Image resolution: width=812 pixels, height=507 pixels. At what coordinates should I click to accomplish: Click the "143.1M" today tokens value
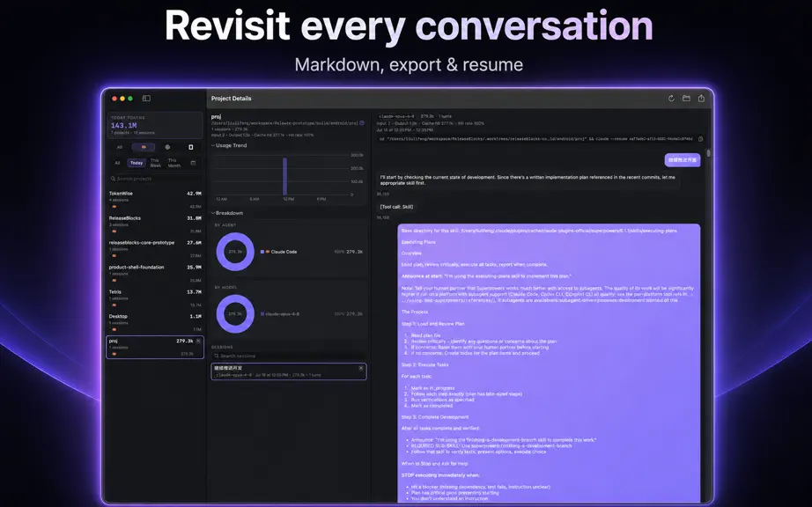coord(124,126)
